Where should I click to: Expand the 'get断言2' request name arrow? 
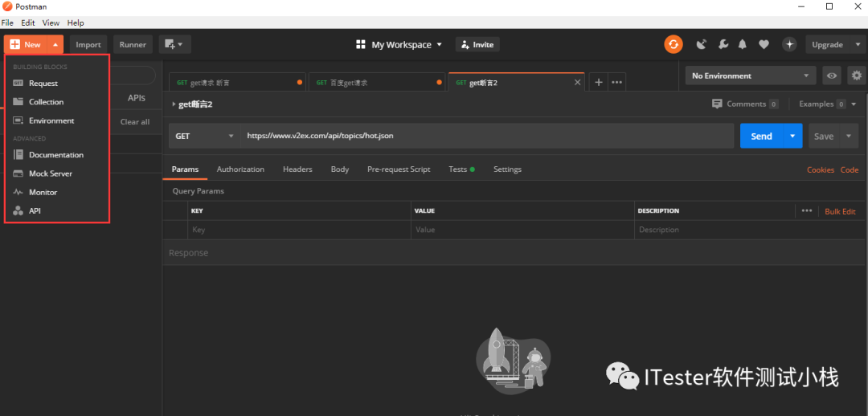click(x=174, y=104)
